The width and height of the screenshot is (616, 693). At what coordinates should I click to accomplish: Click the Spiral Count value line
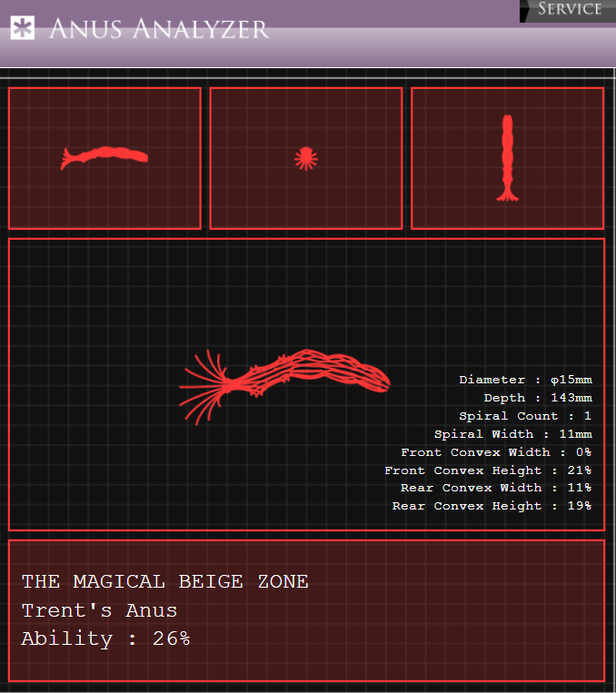coord(525,416)
